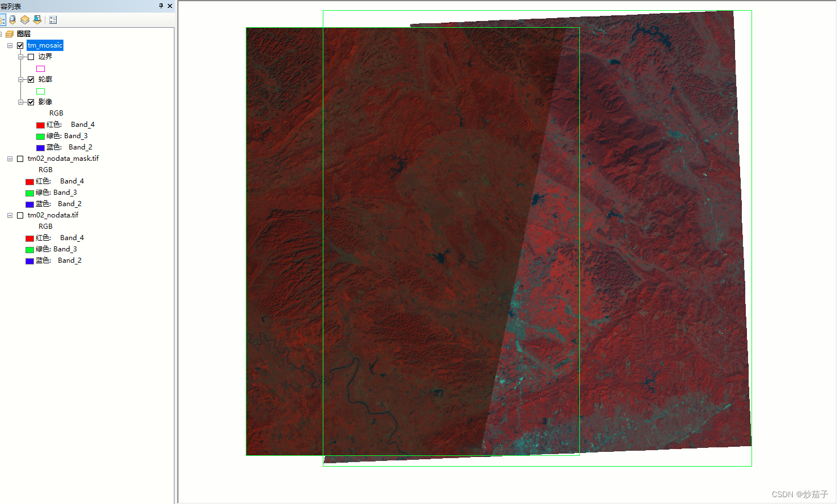Image resolution: width=837 pixels, height=504 pixels.
Task: Click the 图层 data frame icon
Action: click(x=10, y=34)
